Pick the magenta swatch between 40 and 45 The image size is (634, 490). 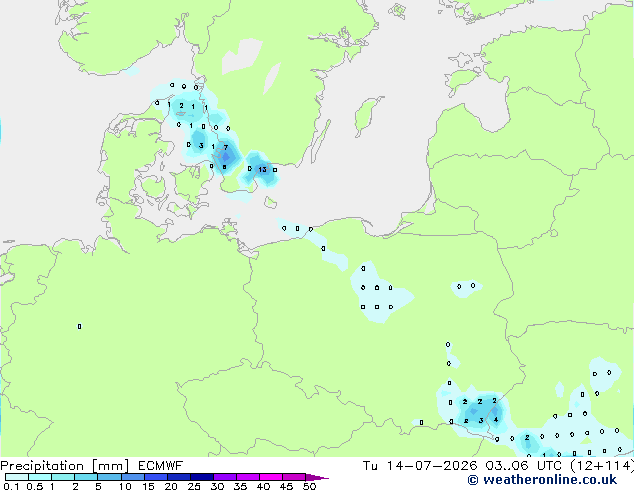[x=271, y=477]
